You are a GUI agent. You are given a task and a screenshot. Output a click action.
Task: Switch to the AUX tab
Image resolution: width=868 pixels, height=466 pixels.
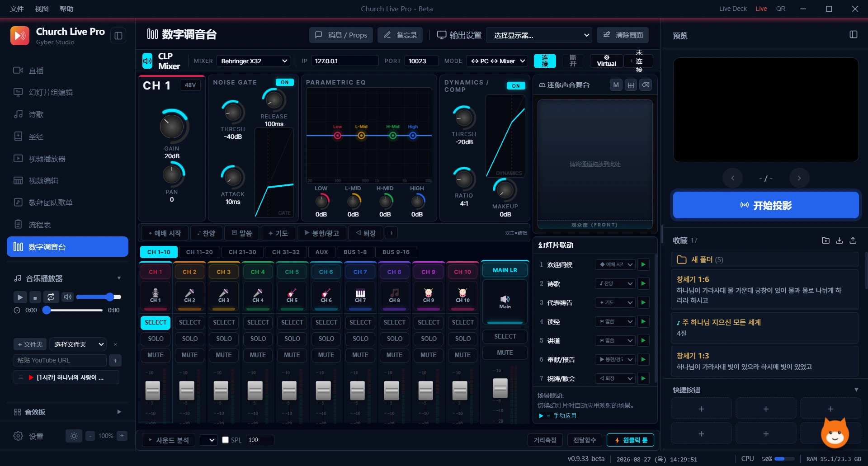(x=322, y=252)
